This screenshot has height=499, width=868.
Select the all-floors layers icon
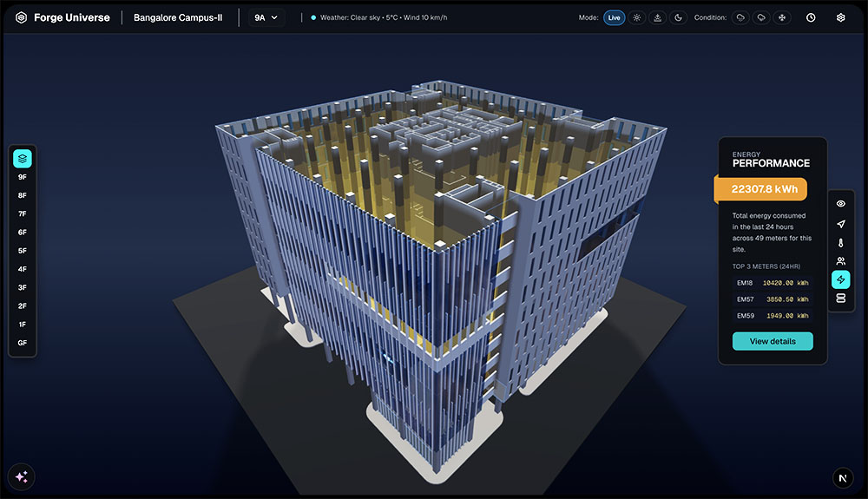[23, 159]
